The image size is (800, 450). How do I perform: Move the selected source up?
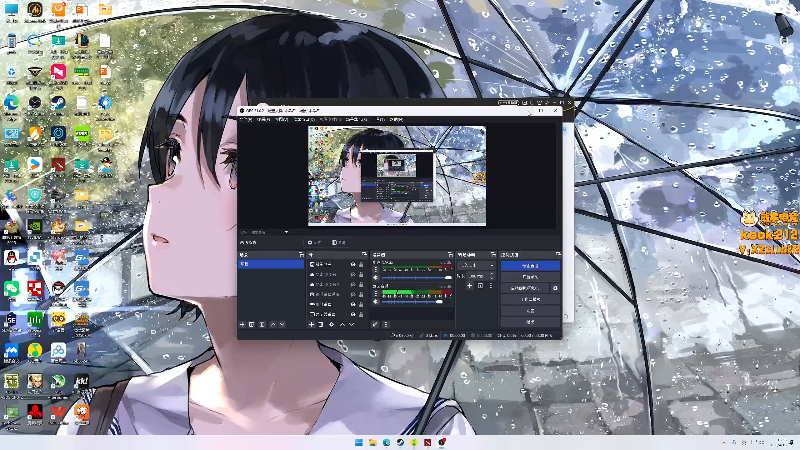pyautogui.click(x=342, y=324)
